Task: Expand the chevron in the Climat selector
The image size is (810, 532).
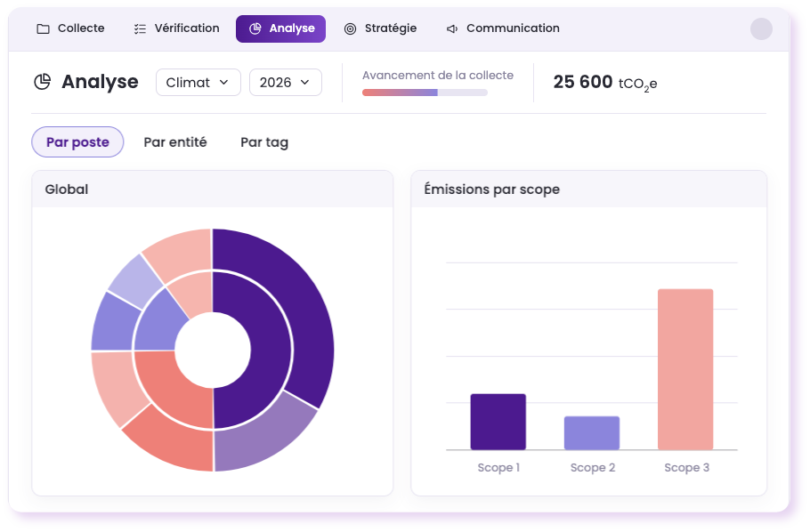Action: pos(223,83)
